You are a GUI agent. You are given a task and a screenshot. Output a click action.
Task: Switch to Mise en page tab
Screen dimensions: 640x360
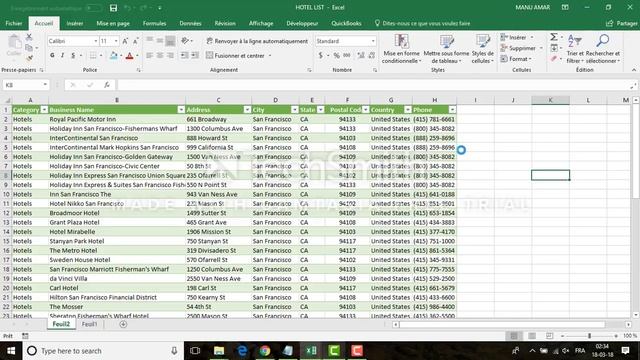(x=113, y=24)
